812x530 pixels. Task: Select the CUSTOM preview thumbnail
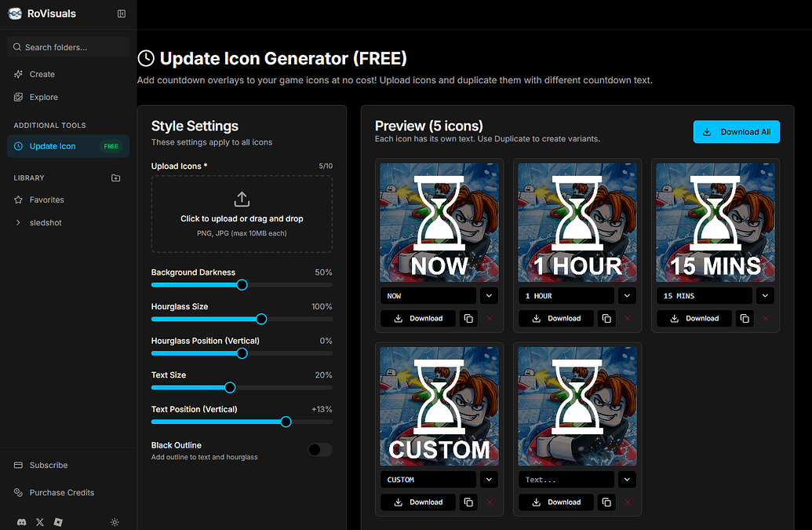coord(439,406)
